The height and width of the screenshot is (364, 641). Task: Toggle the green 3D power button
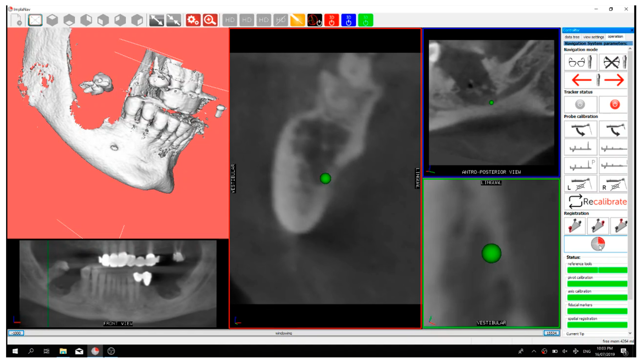[x=365, y=20]
